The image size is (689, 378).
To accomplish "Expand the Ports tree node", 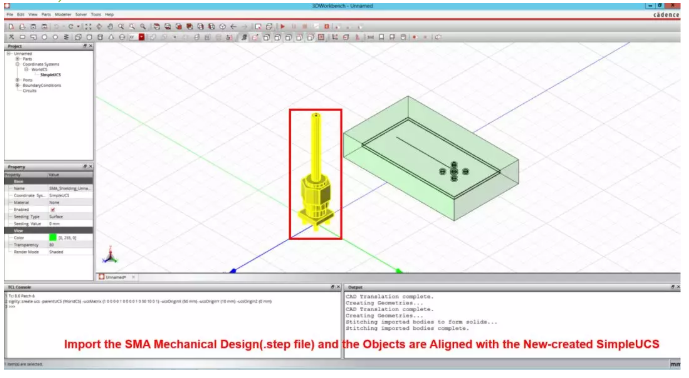I will tap(18, 80).
